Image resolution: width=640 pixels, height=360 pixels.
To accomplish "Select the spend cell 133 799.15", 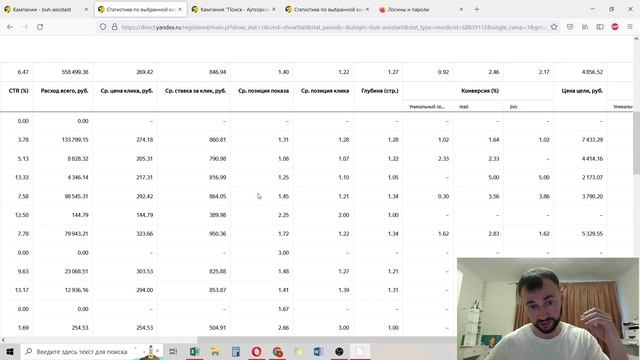I will click(75, 140).
